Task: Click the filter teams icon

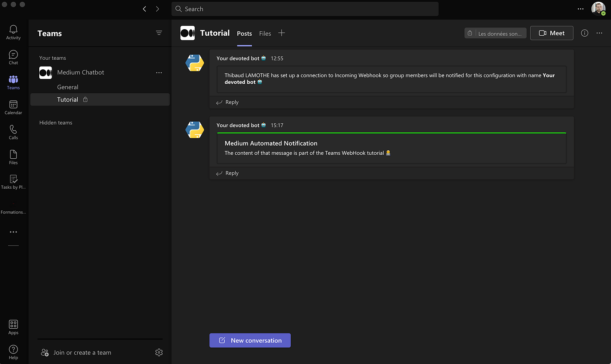Action: pos(159,33)
